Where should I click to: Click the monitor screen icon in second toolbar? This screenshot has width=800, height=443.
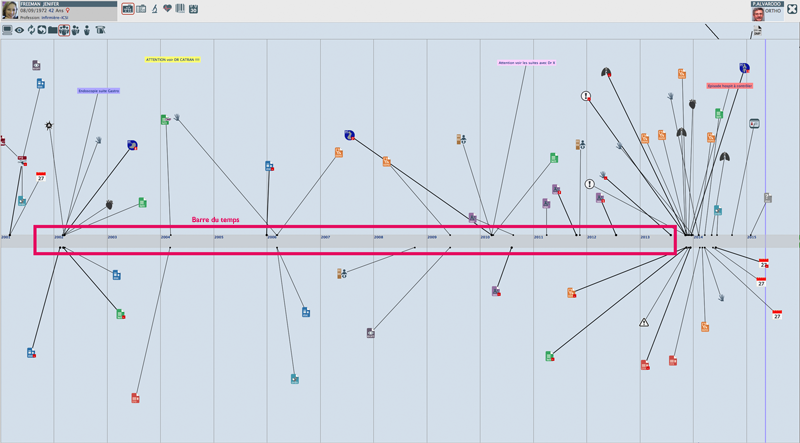7,30
